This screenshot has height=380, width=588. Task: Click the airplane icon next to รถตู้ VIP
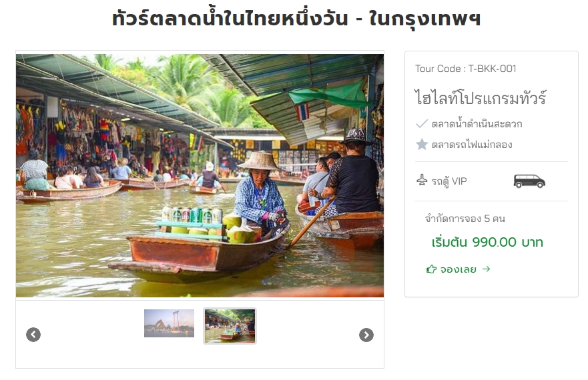tap(422, 180)
